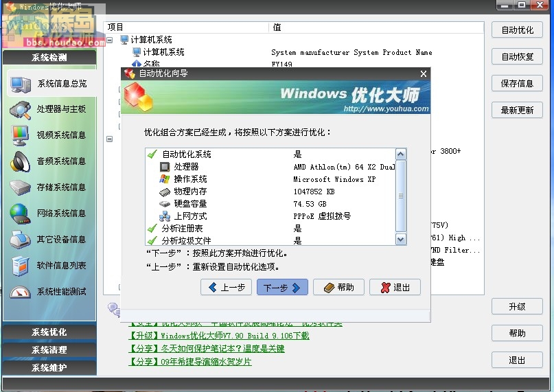
Task: Open 音频系统信息 speaker icon
Action: pos(20,161)
